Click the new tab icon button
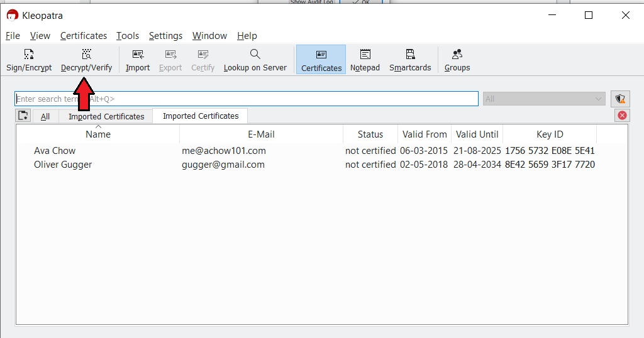 tap(23, 116)
